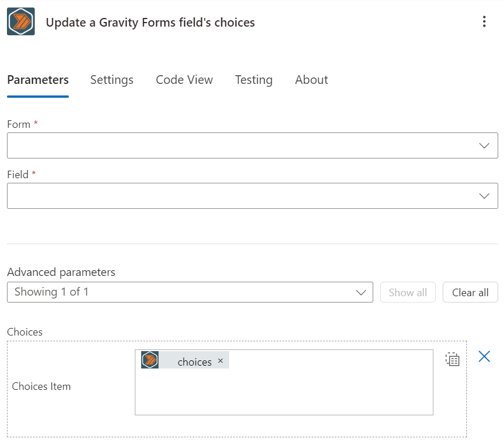Open the three-dot more options menu

coord(484,21)
